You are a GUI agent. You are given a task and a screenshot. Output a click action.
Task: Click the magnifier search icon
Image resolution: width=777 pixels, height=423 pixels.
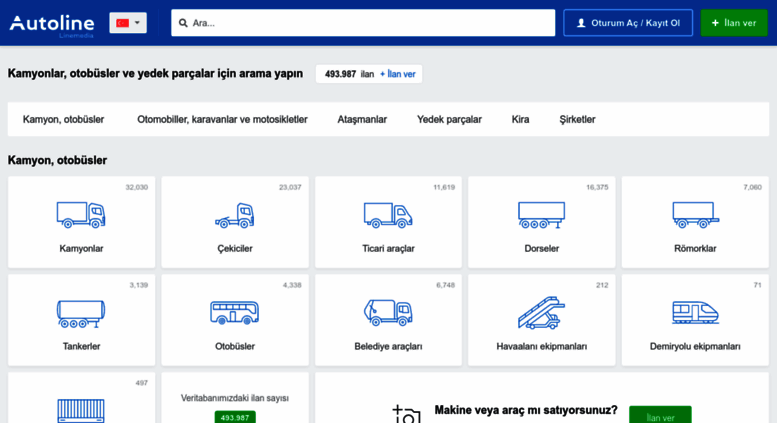click(183, 23)
